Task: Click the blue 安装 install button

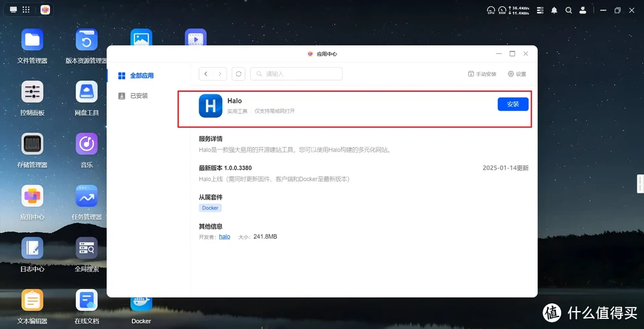Action: 513,104
